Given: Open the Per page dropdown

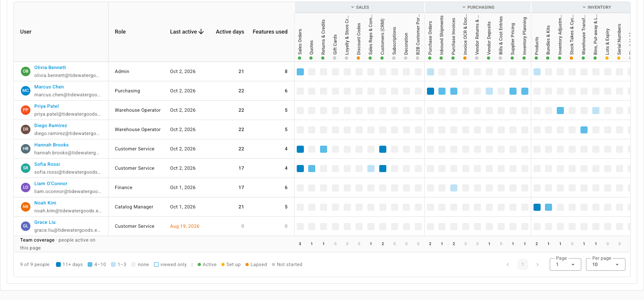Looking at the screenshot, I should point(606,264).
